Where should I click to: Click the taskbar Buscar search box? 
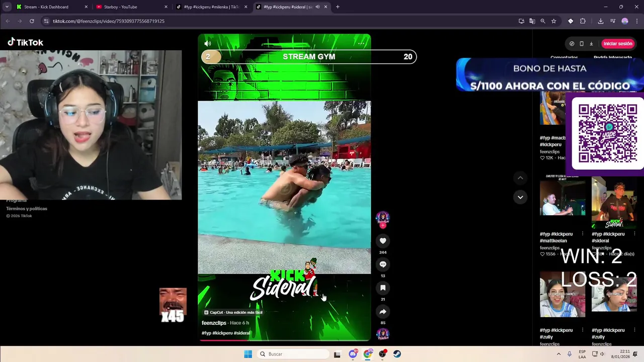pos(292,354)
